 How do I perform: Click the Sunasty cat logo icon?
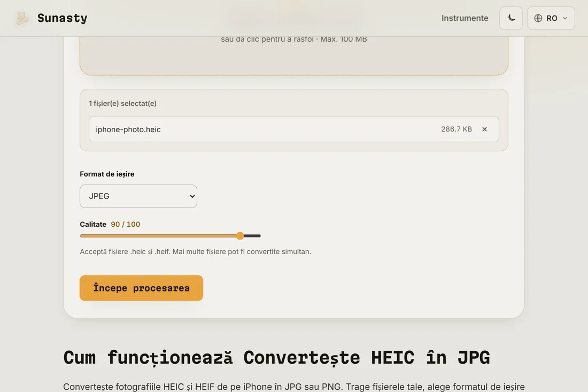(22, 18)
